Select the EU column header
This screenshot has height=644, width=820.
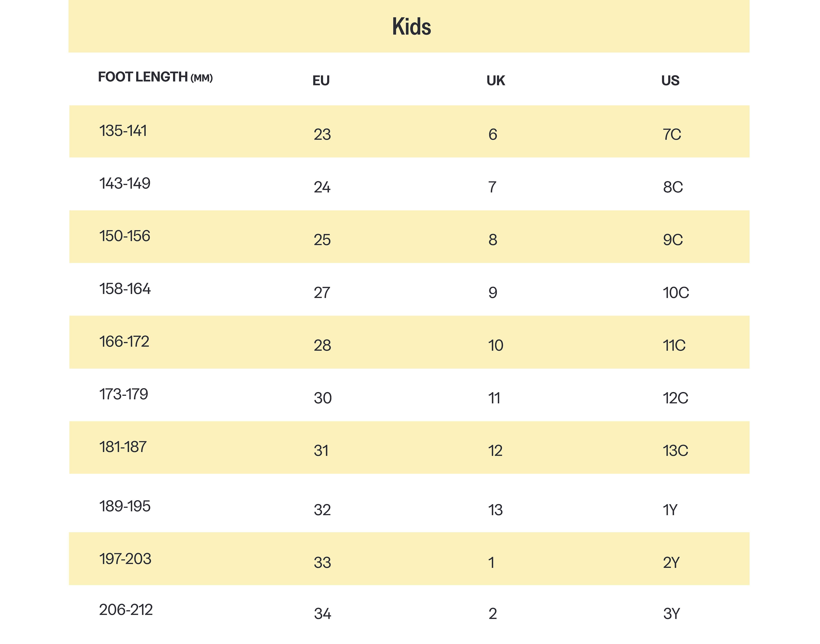coord(321,81)
